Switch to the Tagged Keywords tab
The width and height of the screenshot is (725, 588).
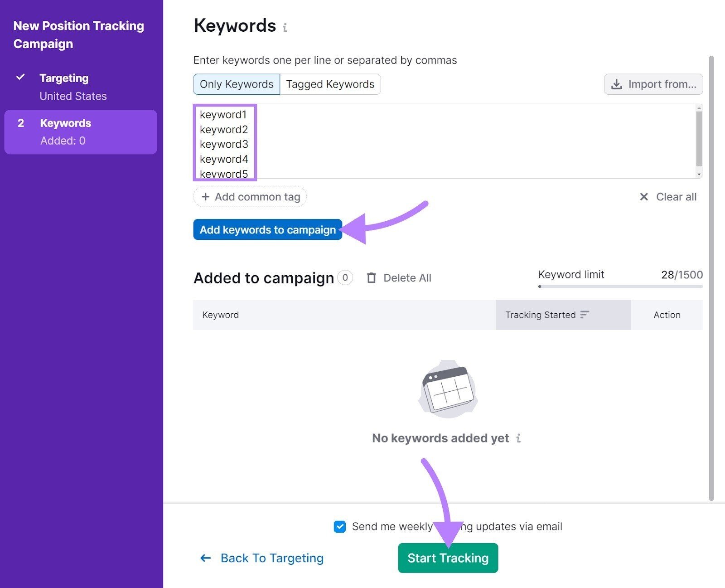click(x=330, y=84)
